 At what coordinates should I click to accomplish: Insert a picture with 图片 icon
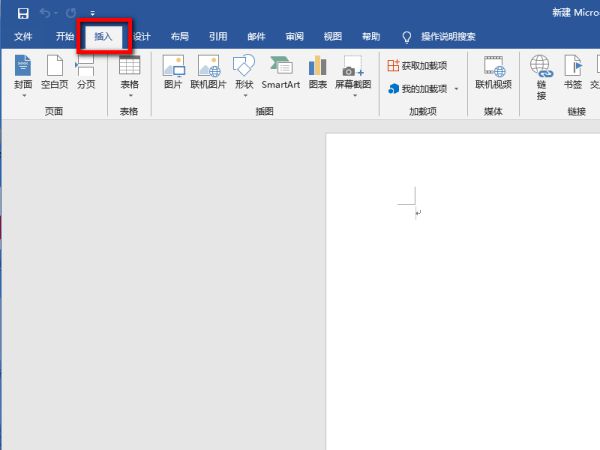click(173, 72)
